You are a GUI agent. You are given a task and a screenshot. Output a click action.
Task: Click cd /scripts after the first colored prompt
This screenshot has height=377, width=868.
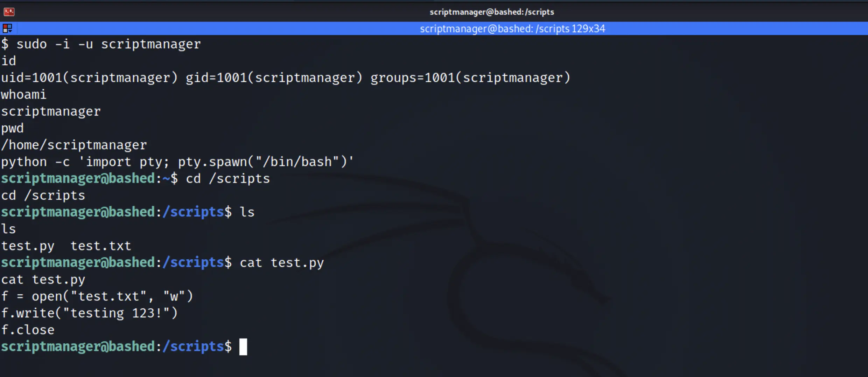[228, 179]
